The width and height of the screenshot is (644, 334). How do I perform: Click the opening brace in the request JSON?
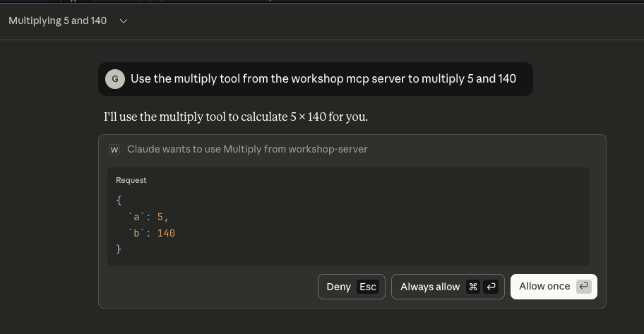pos(119,201)
